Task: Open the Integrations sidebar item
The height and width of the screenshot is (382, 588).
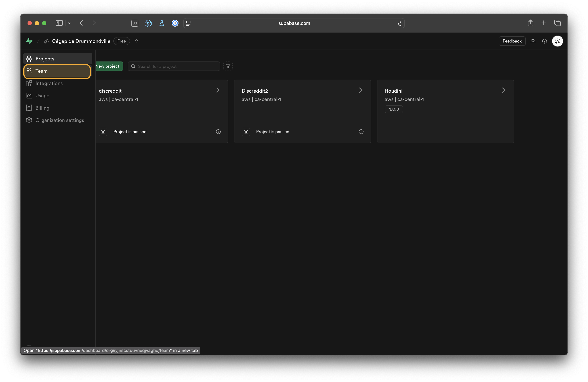Action: tap(58, 83)
